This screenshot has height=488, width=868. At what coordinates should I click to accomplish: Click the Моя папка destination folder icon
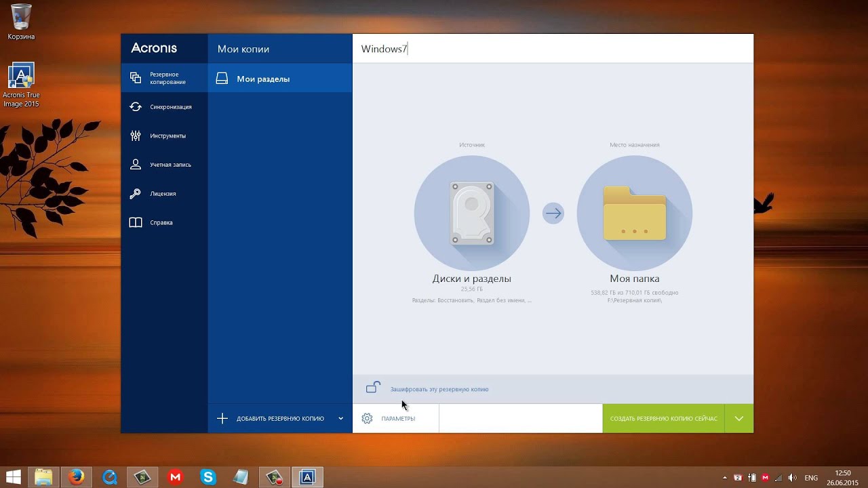(x=635, y=213)
